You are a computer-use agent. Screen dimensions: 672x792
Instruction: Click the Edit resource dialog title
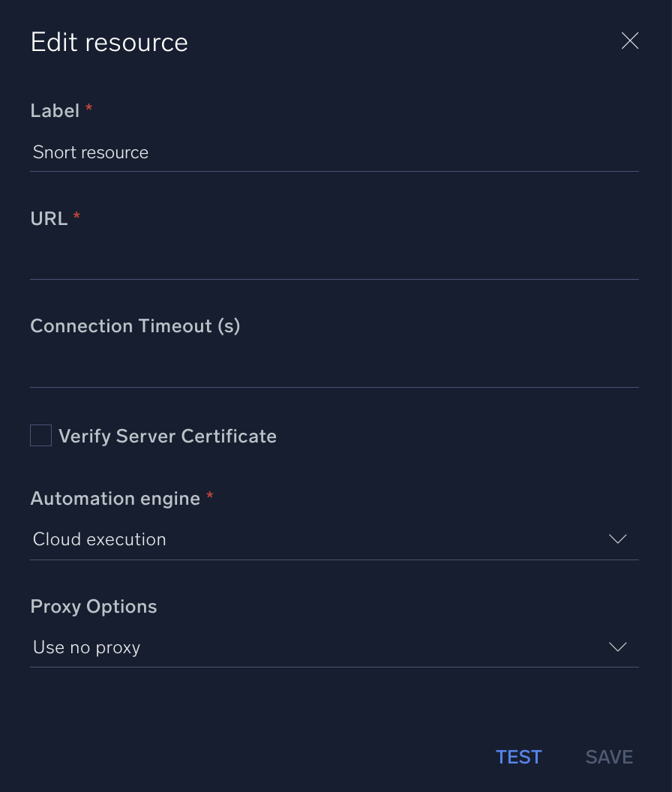pyautogui.click(x=109, y=43)
